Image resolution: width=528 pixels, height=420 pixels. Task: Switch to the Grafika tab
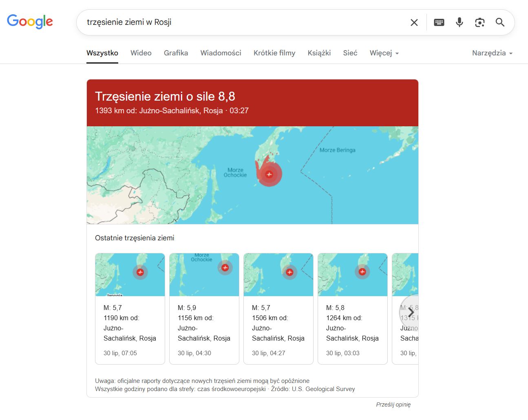pyautogui.click(x=176, y=53)
